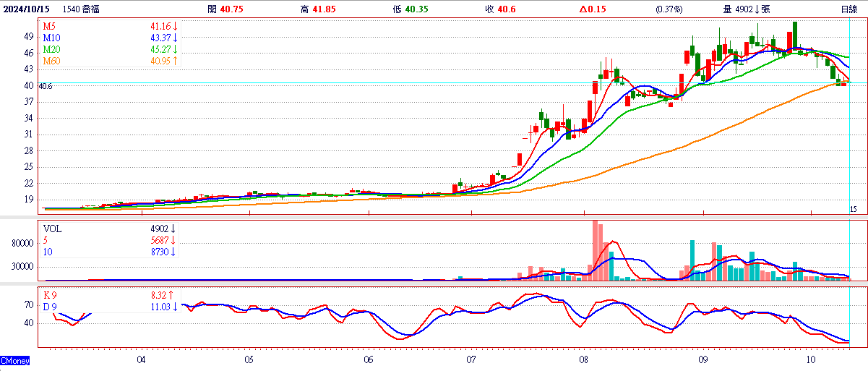Click the stock name 1540 喬福
868x371 pixels.
tap(80, 9)
